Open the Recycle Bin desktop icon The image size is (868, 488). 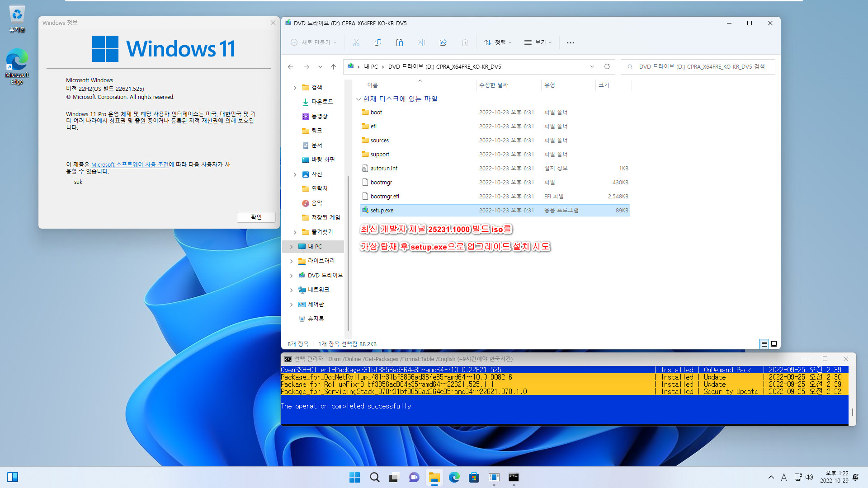[x=17, y=19]
